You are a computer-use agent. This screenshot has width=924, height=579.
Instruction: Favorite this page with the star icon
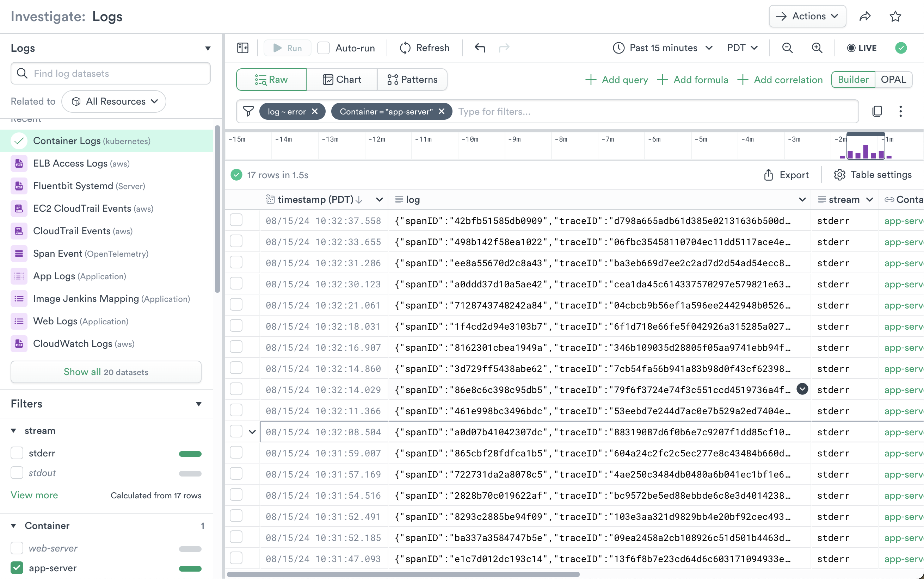pos(895,16)
